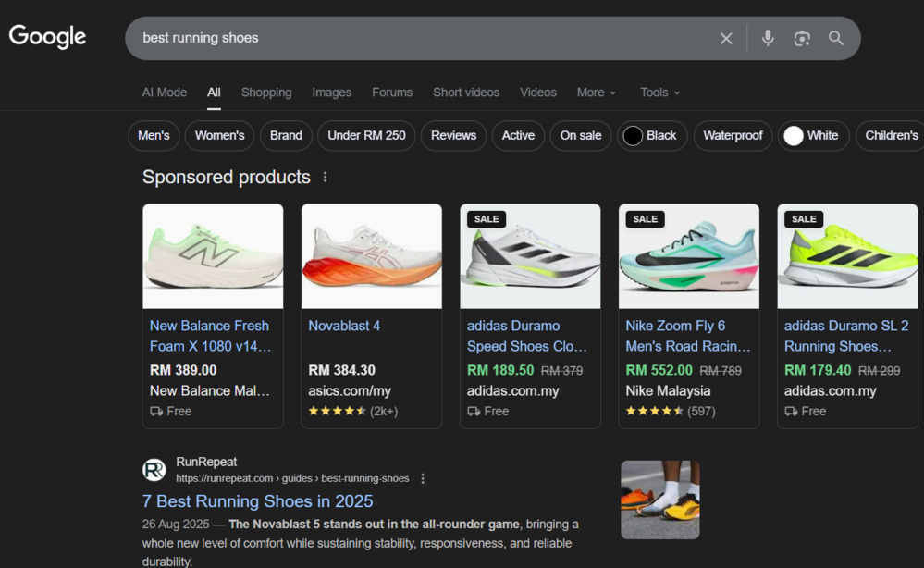
Task: Select the Black color filter chip
Action: tap(651, 135)
